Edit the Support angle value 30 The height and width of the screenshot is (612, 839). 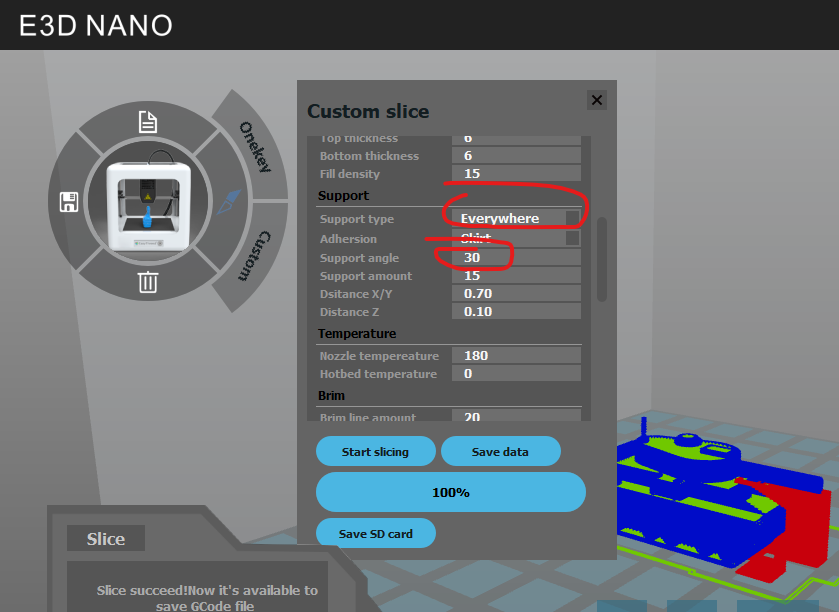[x=516, y=257]
